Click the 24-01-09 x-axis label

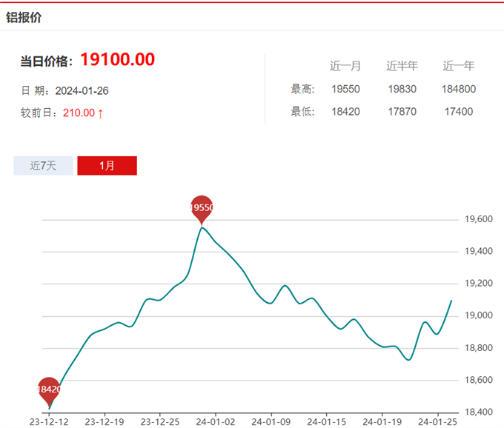tap(271, 422)
